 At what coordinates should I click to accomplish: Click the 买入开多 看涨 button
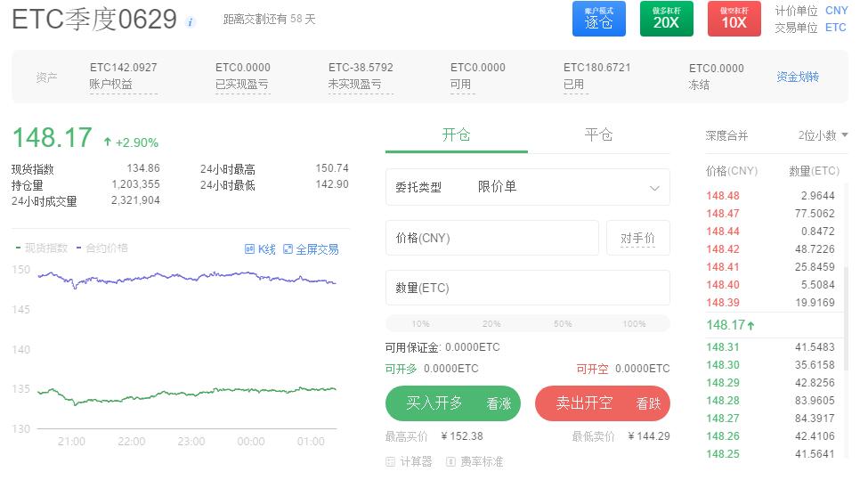452,403
